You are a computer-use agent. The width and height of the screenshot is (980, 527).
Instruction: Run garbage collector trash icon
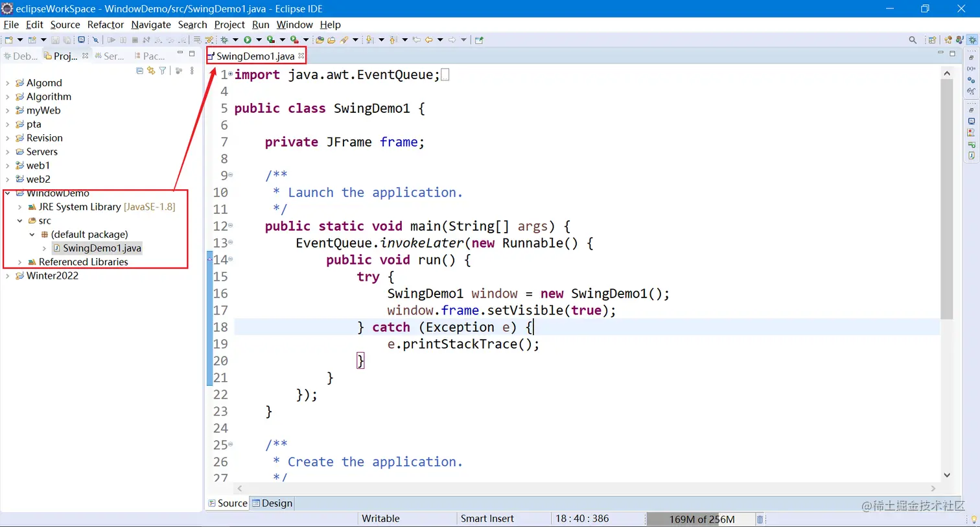click(760, 519)
